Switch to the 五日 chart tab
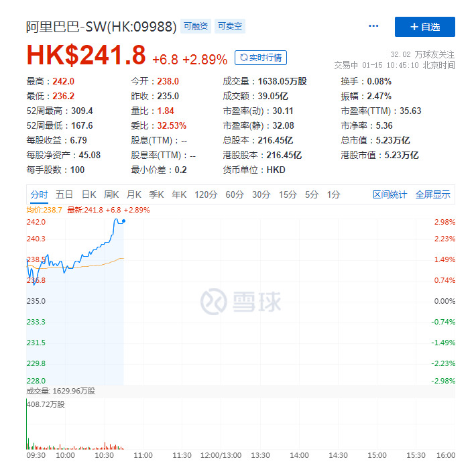The image size is (474, 476). [64, 194]
